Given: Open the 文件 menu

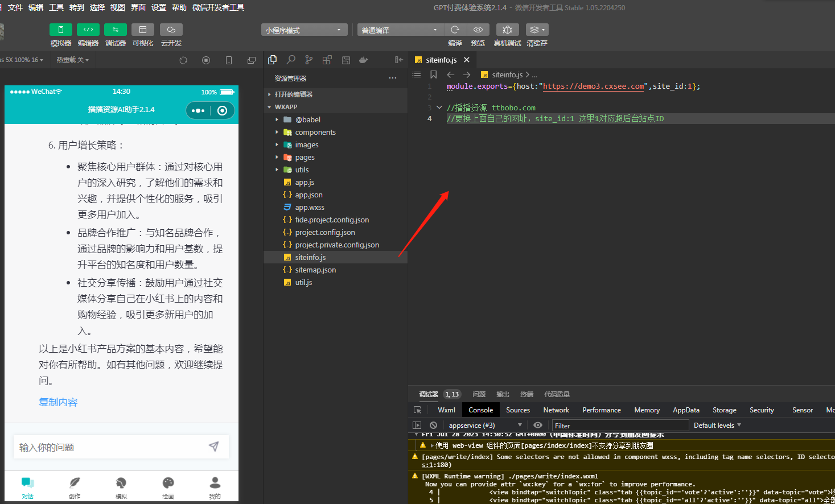Looking at the screenshot, I should tap(15, 7).
